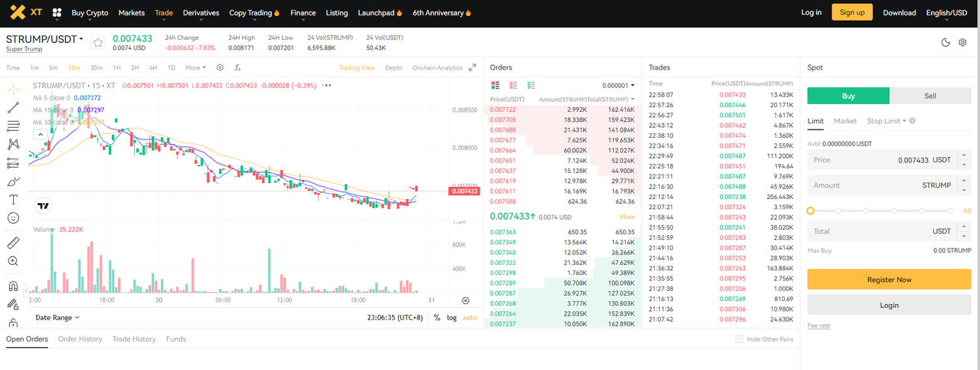Open the emoji icons tool
Screen dimensions: 980x370
tap(13, 218)
